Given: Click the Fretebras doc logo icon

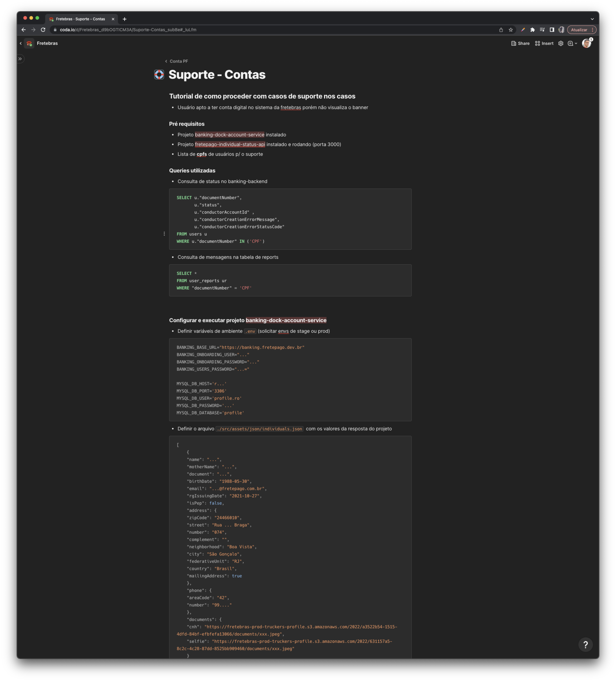Looking at the screenshot, I should [x=29, y=43].
